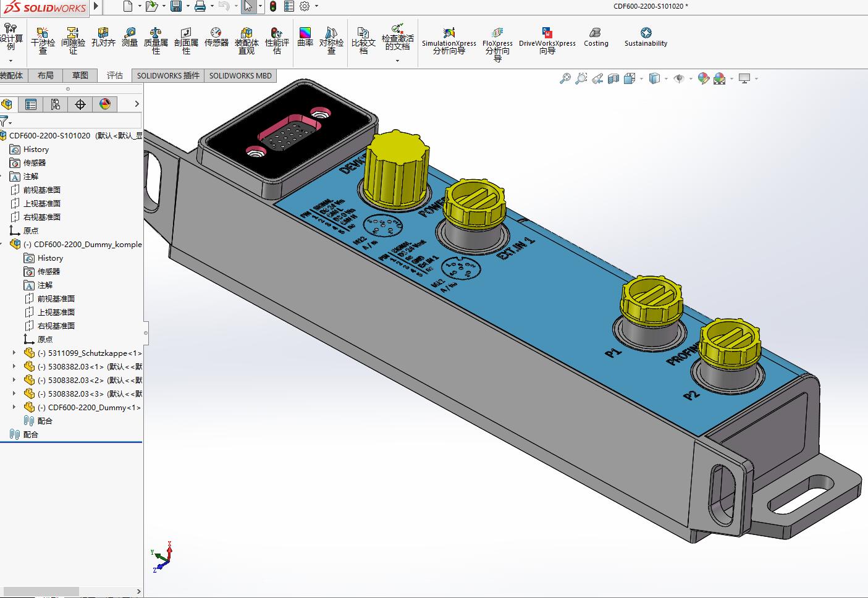Open the Hole Alignment tool (孔对齐)
Screen dimensions: 868x598
tap(103, 37)
